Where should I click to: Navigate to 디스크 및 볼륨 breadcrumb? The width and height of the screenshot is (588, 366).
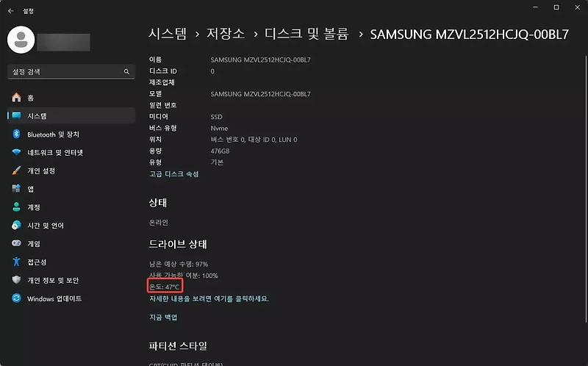(x=306, y=34)
